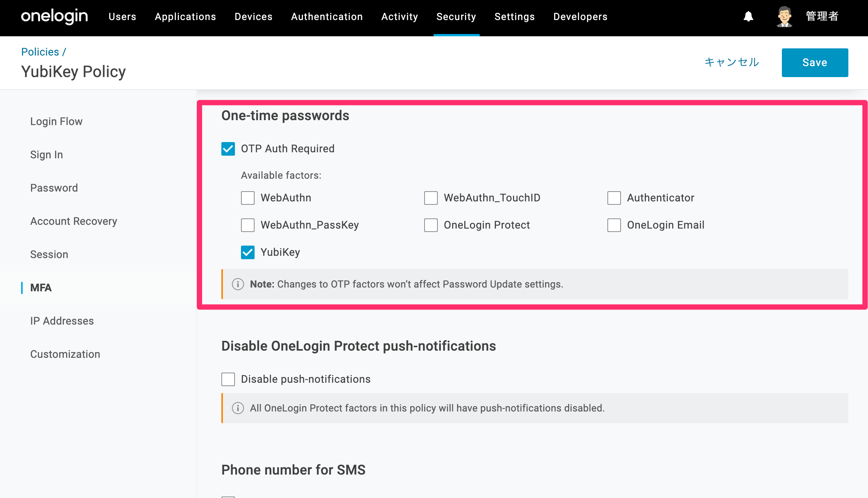Enable the WebAuthn_TouchID factor
The width and height of the screenshot is (868, 498).
(431, 198)
